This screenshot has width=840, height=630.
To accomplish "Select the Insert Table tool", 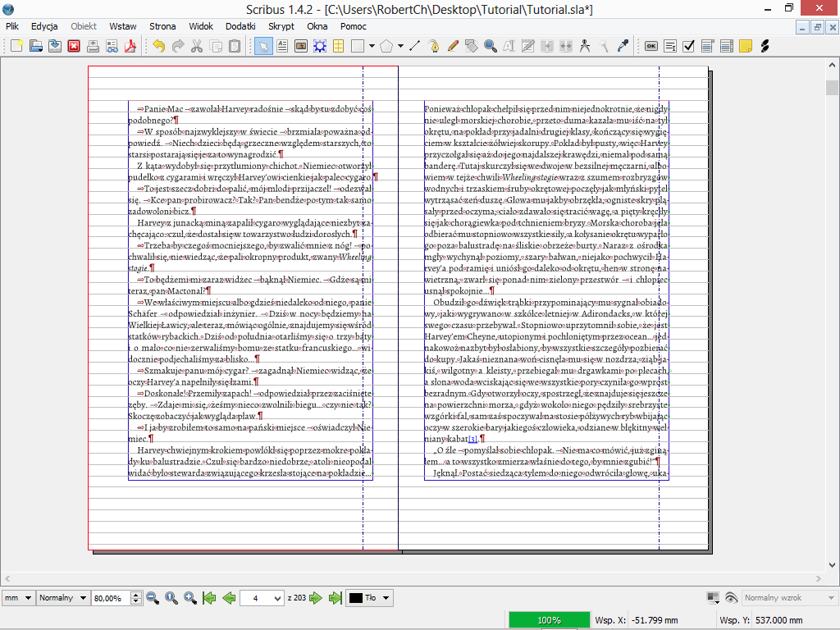I will [338, 46].
